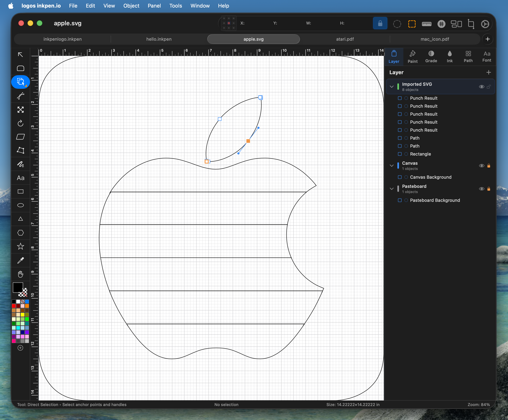508x420 pixels.
Task: Add a new layer with plus button
Action: 488,73
